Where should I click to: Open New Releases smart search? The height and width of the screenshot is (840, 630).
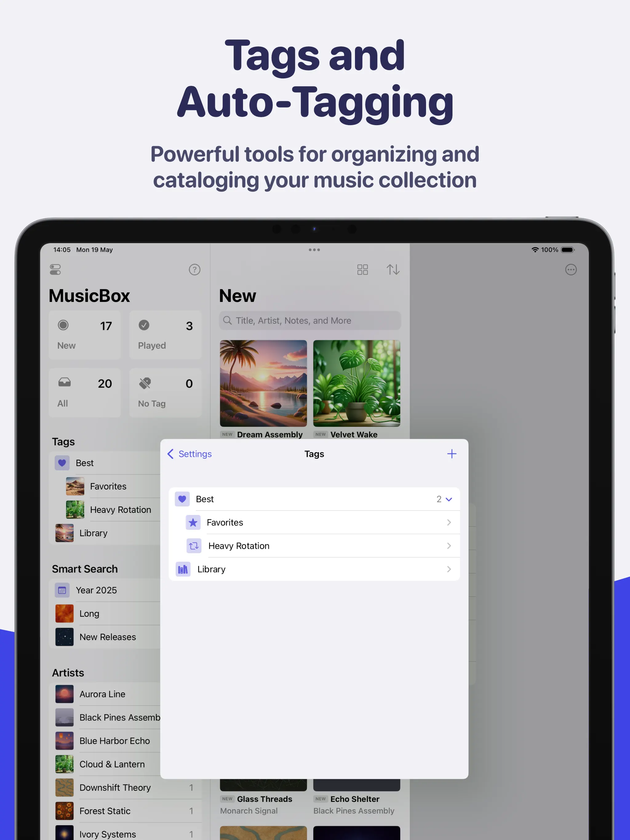click(108, 637)
